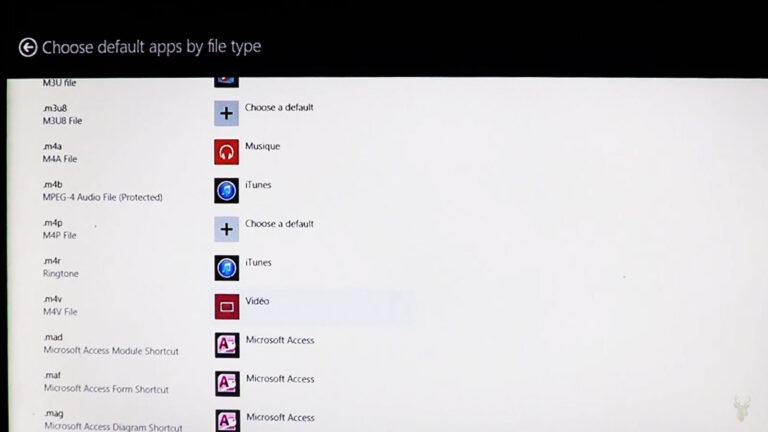Go back using the back arrow icon
Image resolution: width=768 pixels, height=432 pixels.
28,48
